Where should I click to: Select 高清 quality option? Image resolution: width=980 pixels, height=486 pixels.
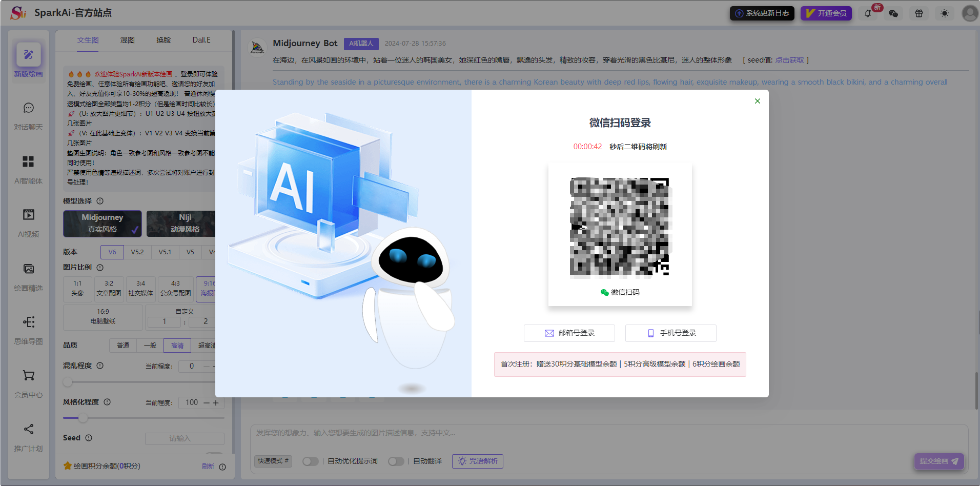177,346
